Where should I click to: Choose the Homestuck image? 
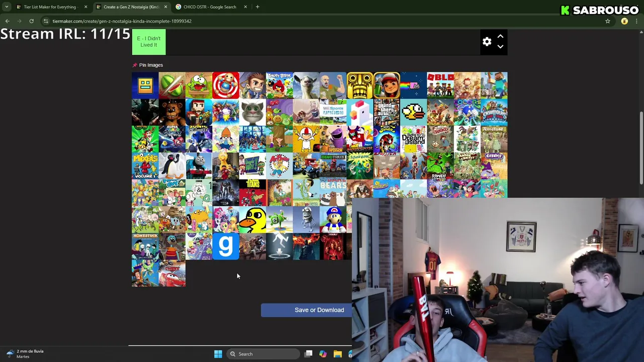point(145,246)
